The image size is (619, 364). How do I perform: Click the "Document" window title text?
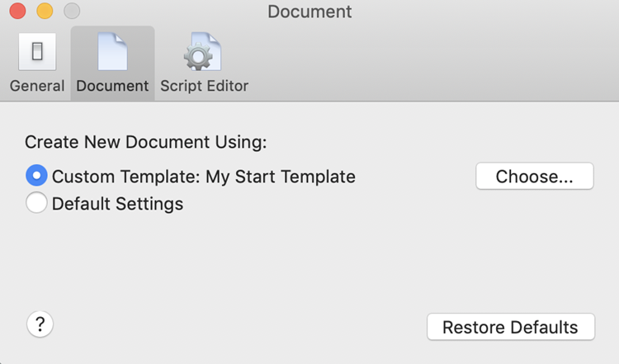309,12
